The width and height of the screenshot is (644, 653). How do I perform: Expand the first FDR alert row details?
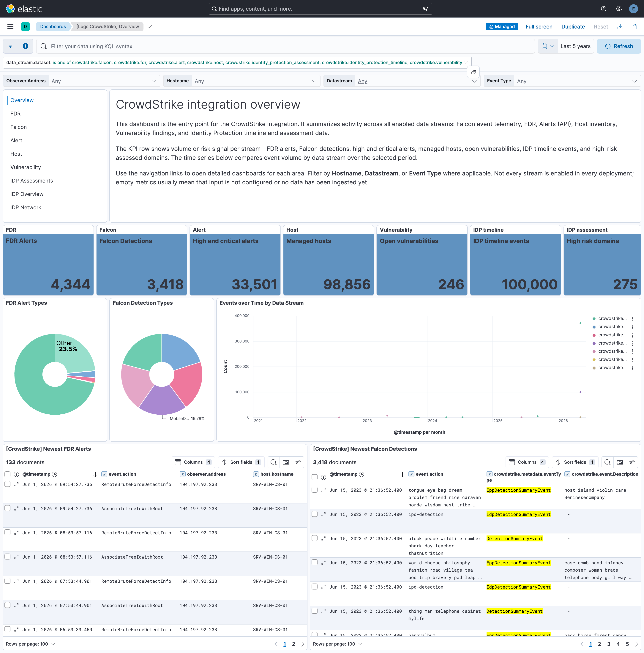16,484
